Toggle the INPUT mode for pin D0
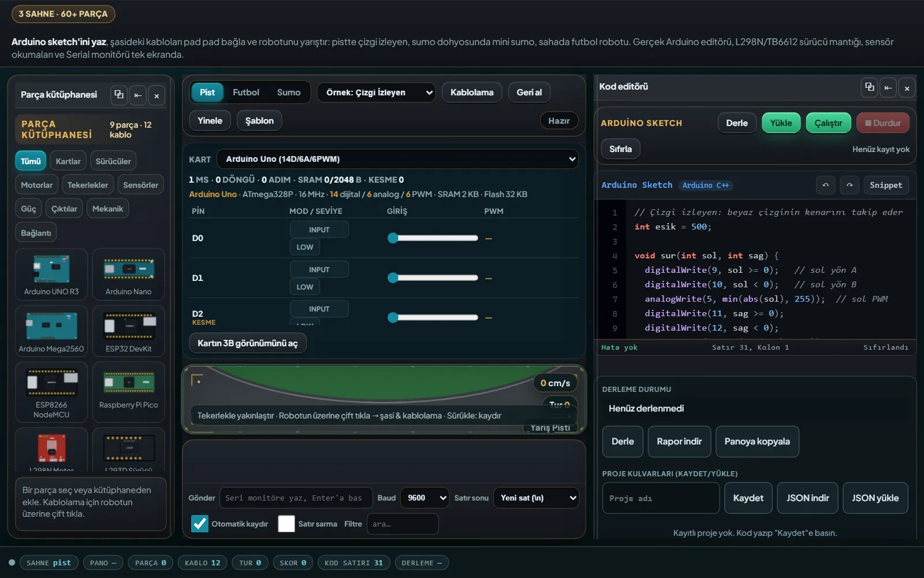The width and height of the screenshot is (924, 578). tap(319, 229)
